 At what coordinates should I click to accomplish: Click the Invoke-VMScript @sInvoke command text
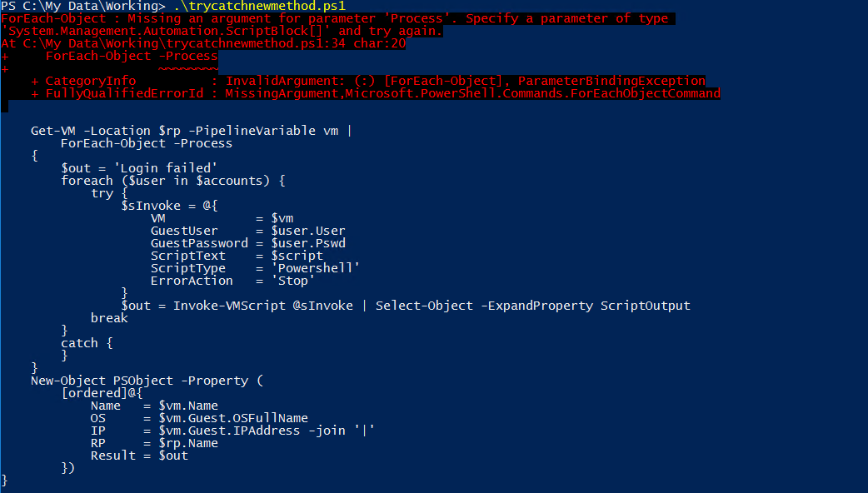tap(263, 306)
